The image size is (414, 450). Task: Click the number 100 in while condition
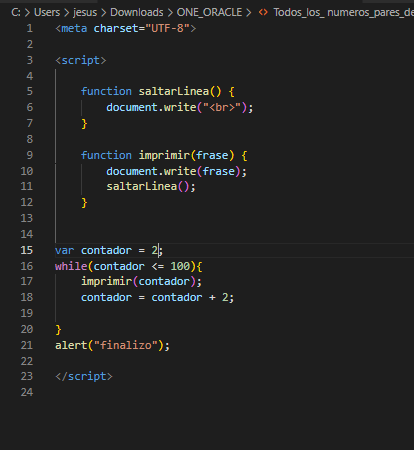point(180,266)
